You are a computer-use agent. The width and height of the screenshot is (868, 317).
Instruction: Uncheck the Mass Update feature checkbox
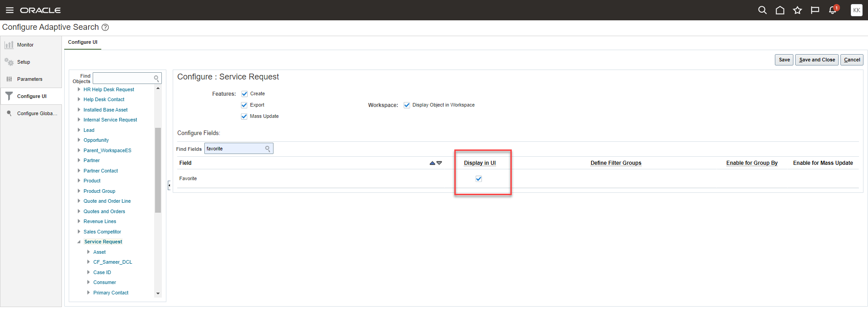245,117
